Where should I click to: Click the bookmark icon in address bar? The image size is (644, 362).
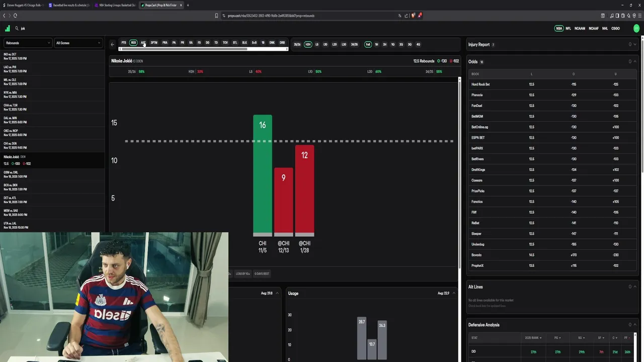point(216,16)
